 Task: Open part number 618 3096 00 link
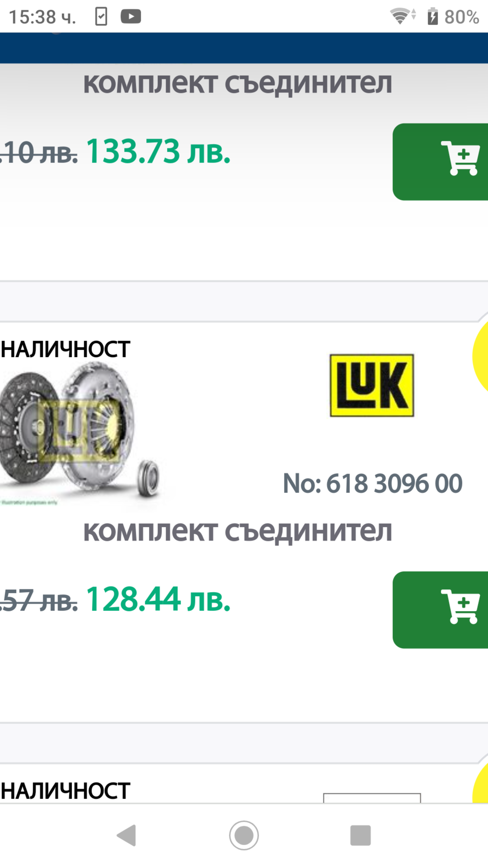(x=373, y=483)
